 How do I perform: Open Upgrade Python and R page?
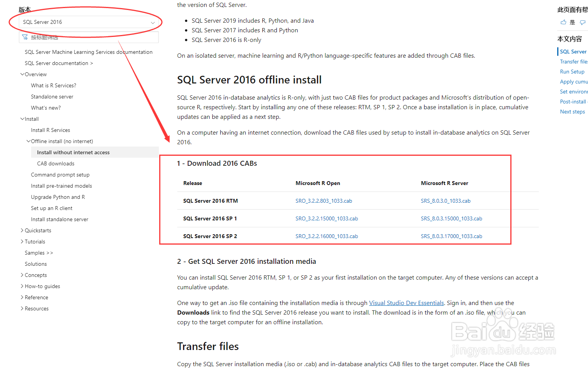point(58,197)
